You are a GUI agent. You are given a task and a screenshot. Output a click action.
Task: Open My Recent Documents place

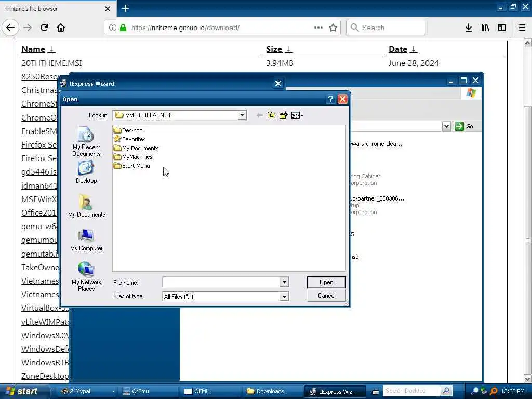tap(86, 141)
